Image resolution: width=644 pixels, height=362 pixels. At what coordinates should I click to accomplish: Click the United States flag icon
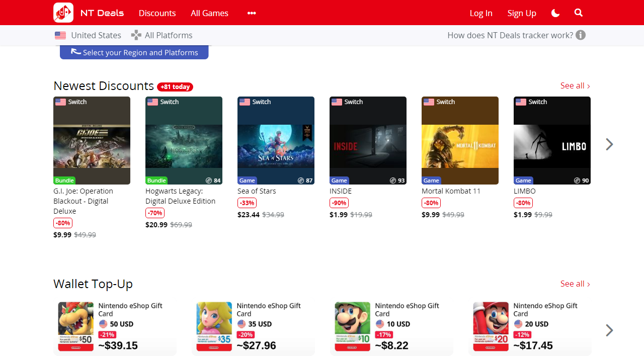60,35
